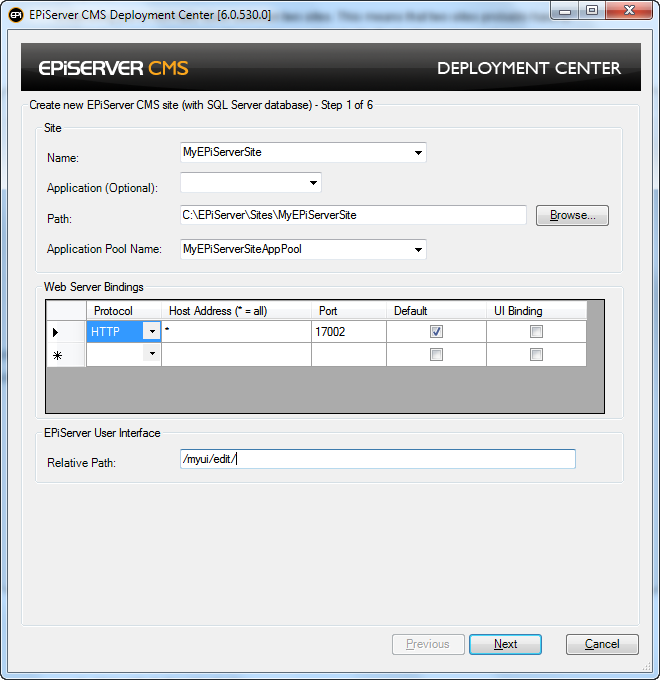Uncheck Default checkbox for HTTP binding

point(436,332)
